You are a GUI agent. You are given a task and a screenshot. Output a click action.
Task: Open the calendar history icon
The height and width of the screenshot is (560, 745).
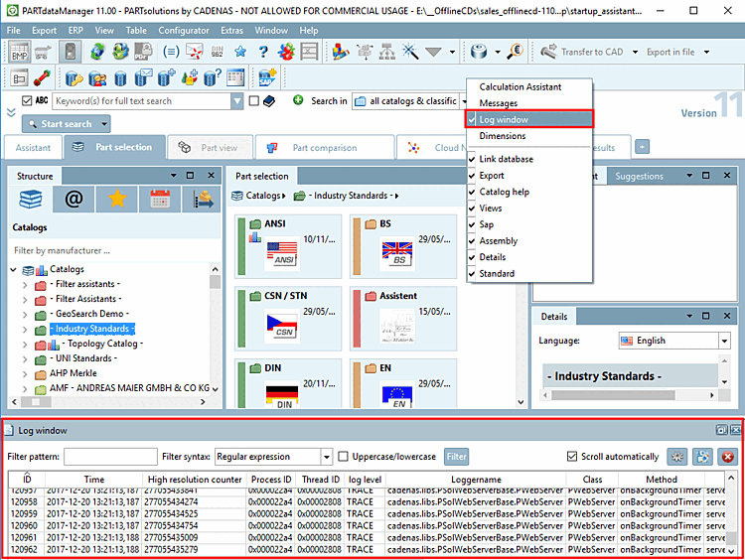(x=159, y=200)
